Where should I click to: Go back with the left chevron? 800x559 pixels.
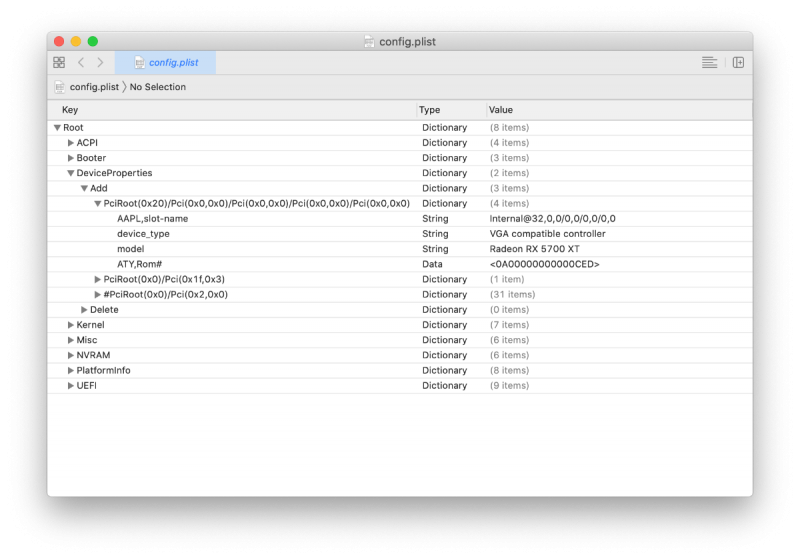click(81, 62)
